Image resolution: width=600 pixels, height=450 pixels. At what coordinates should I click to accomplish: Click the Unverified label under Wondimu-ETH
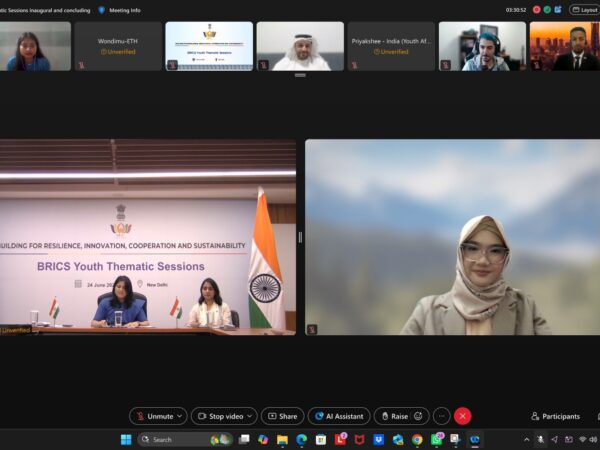coord(118,52)
